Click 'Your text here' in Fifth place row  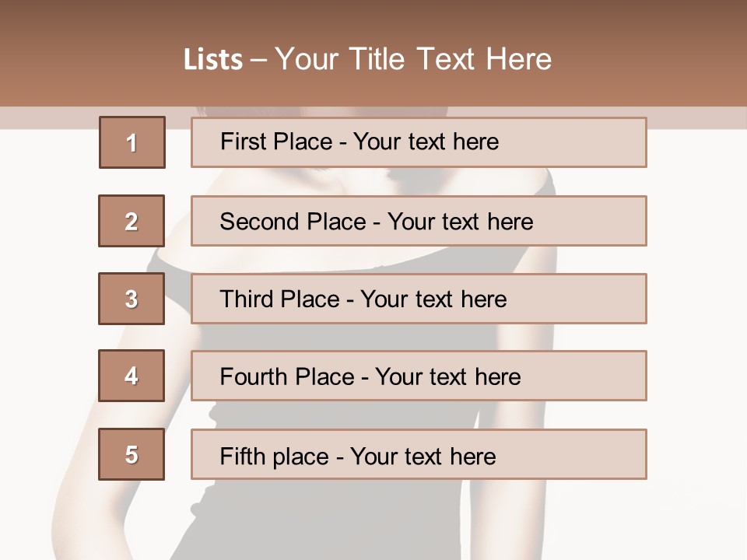coord(423,456)
